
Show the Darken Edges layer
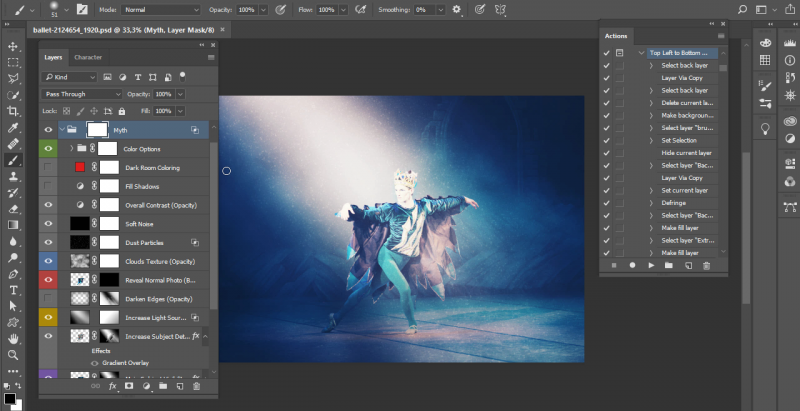coord(48,299)
